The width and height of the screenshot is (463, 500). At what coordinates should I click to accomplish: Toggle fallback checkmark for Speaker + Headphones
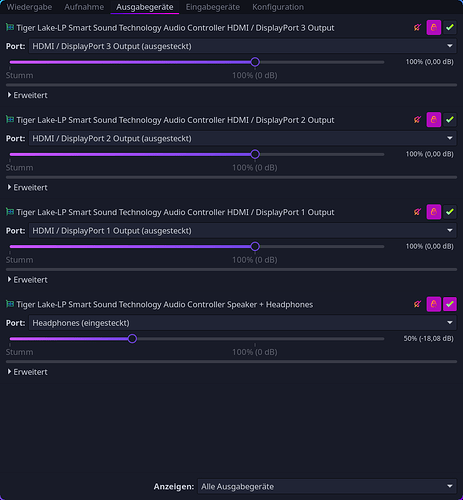pyautogui.click(x=450, y=304)
